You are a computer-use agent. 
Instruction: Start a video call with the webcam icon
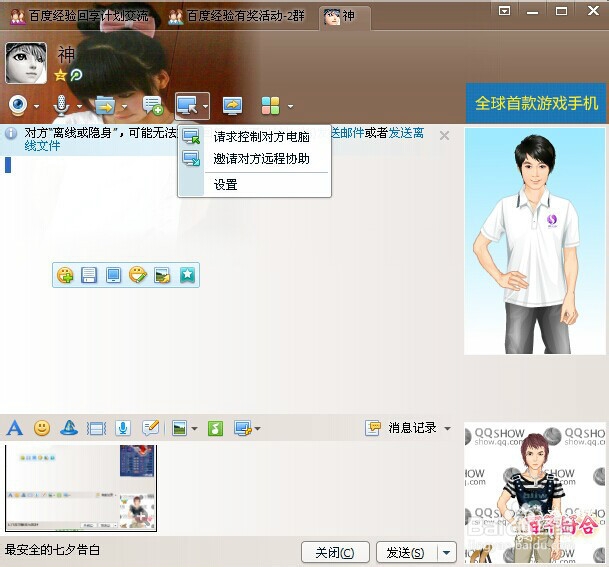pos(18,105)
